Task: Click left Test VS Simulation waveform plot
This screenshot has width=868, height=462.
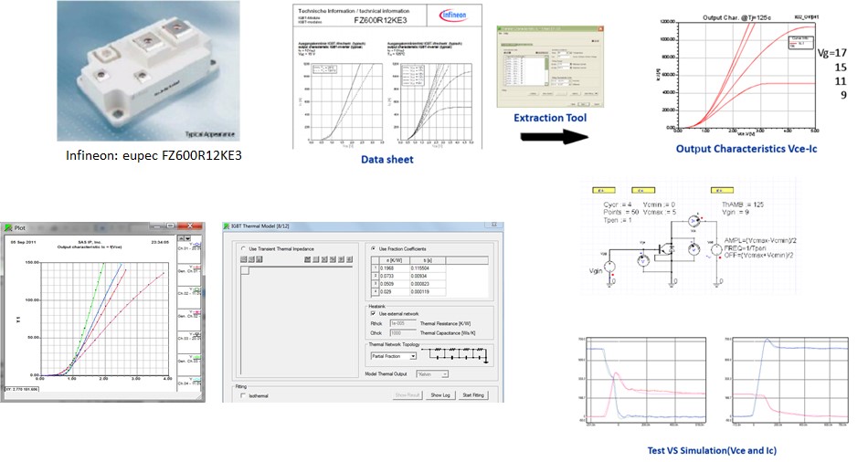Action: coord(646,382)
